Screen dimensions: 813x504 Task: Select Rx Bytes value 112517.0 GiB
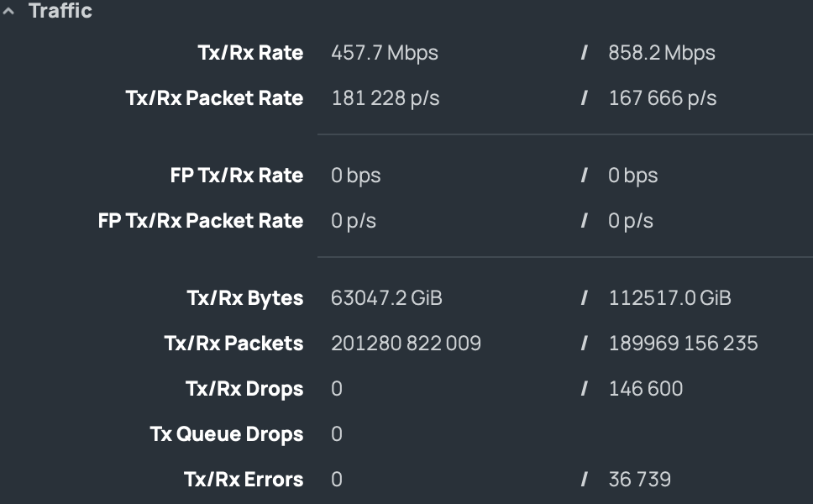tap(669, 298)
